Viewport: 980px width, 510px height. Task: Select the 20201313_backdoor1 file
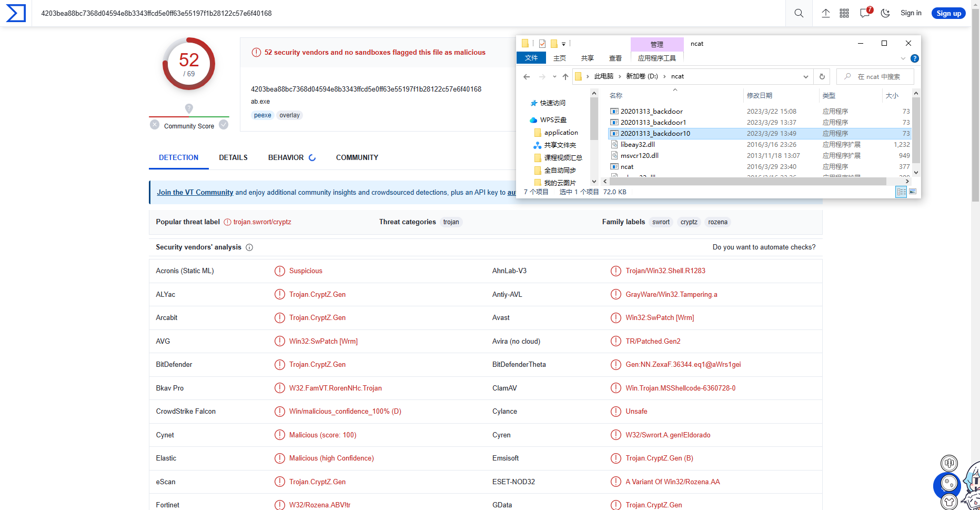pos(653,123)
